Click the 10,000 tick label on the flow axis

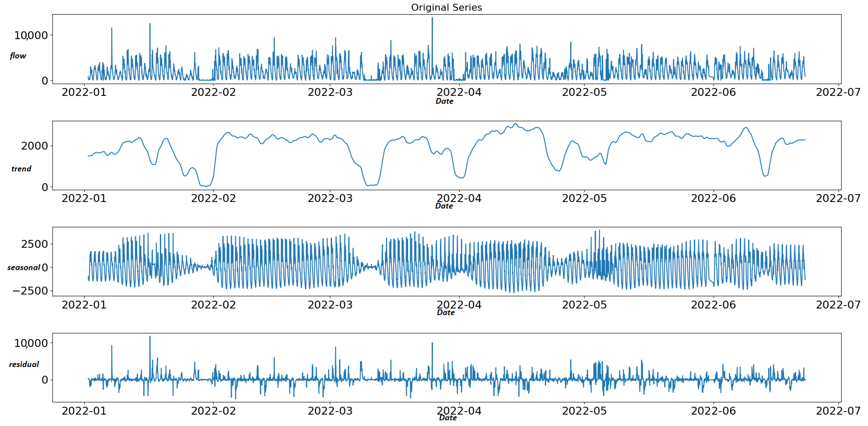(31, 35)
